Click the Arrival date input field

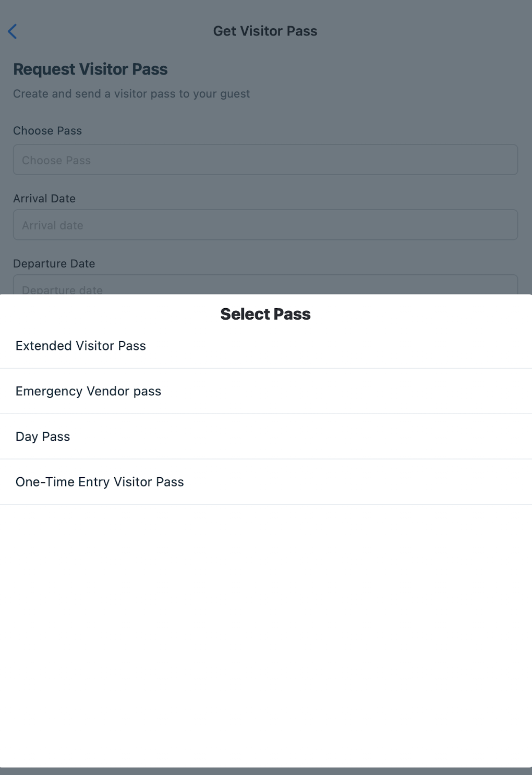(265, 225)
